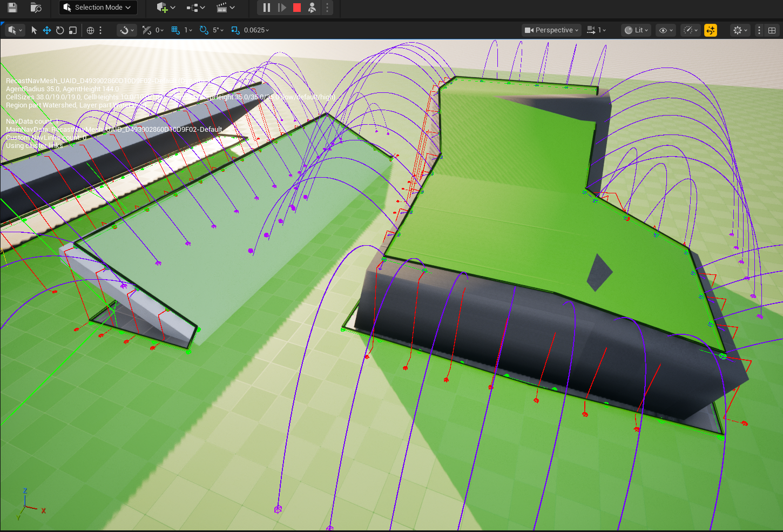783x532 pixels.
Task: Choose the Select objects arrow tool
Action: pos(34,30)
